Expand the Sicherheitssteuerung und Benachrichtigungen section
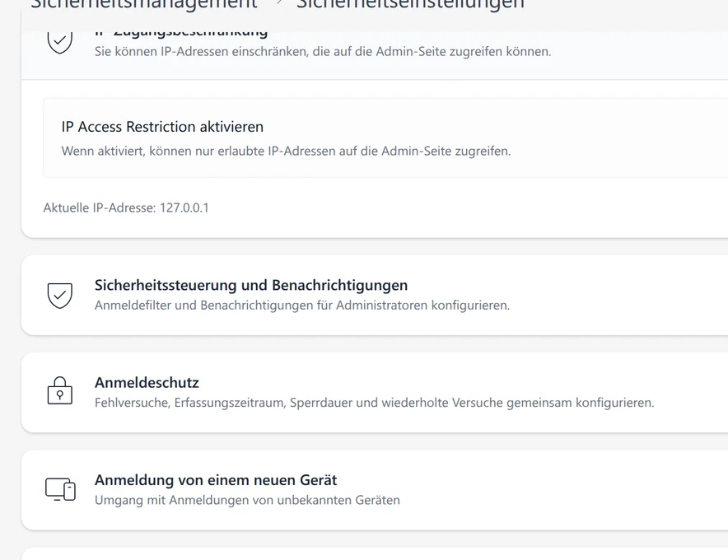Image resolution: width=728 pixels, height=560 pixels. pyautogui.click(x=374, y=295)
